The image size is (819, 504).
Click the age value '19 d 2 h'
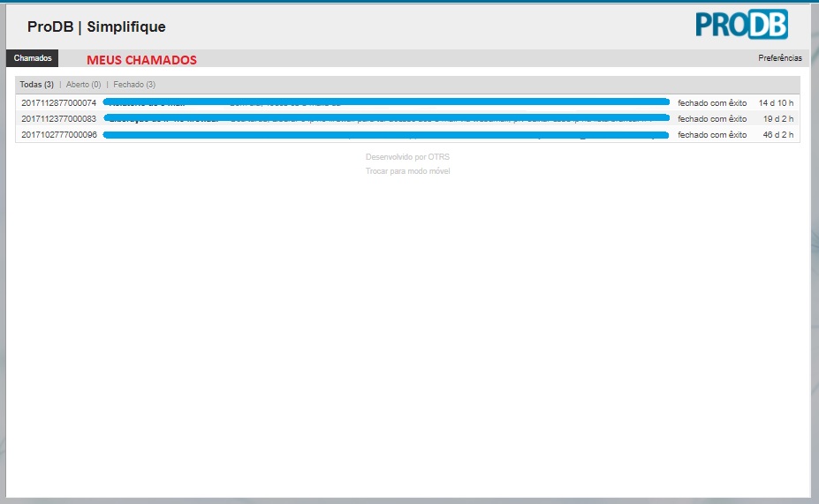778,119
